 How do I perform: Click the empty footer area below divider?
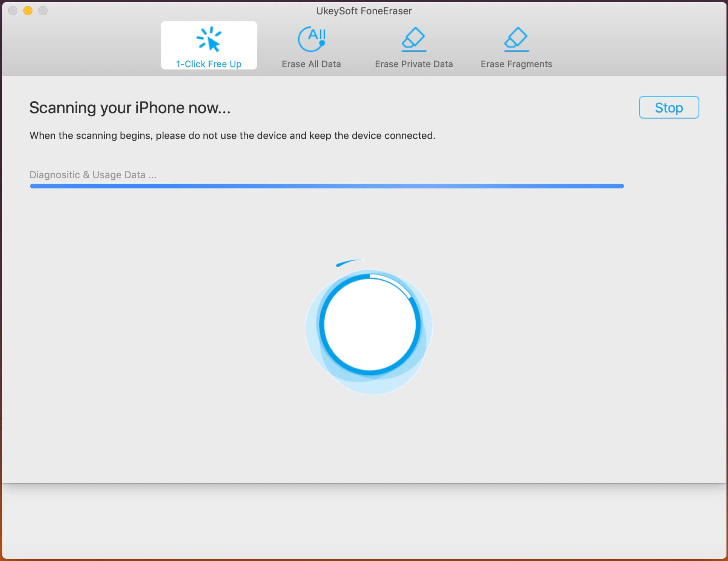coord(364,521)
